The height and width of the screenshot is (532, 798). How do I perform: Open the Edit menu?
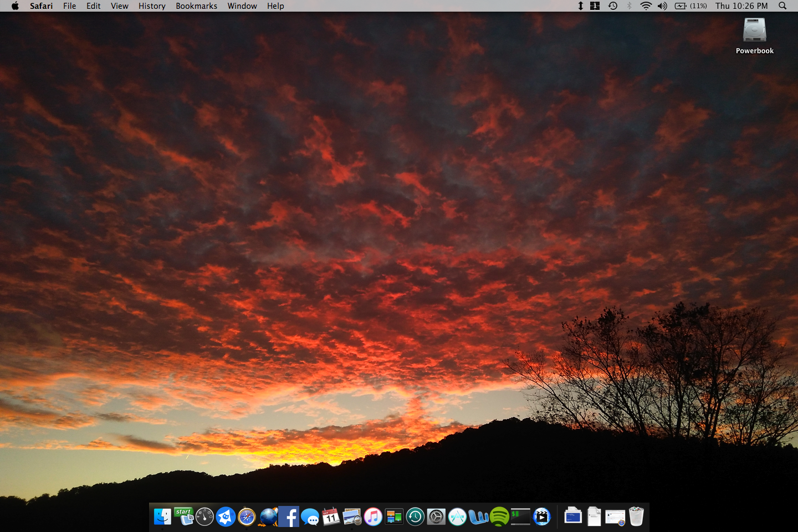click(x=94, y=6)
